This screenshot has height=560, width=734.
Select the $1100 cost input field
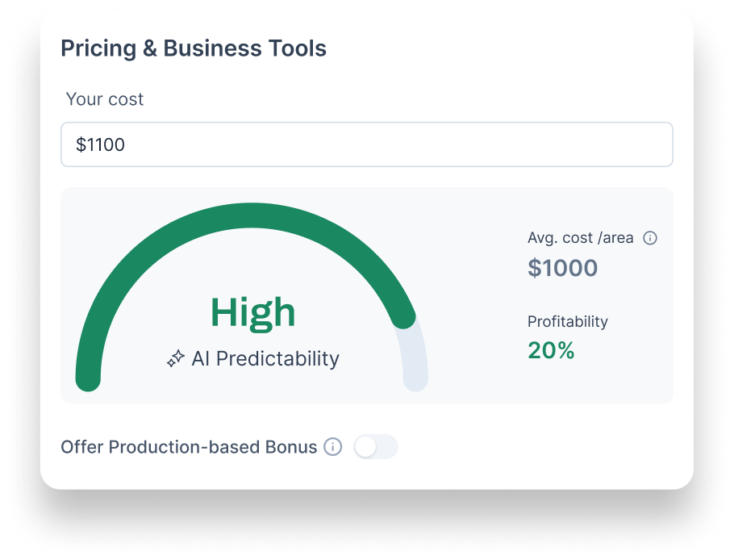click(366, 144)
